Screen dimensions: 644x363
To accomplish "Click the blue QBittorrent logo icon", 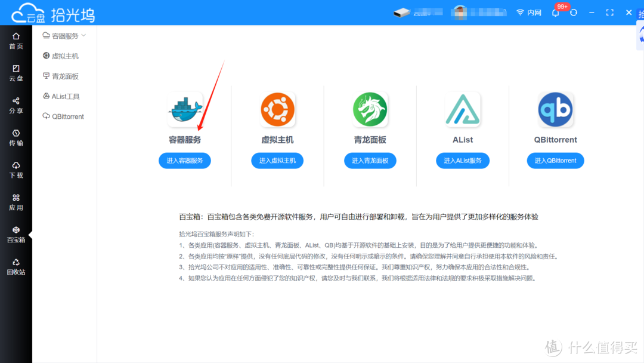I will (x=555, y=110).
